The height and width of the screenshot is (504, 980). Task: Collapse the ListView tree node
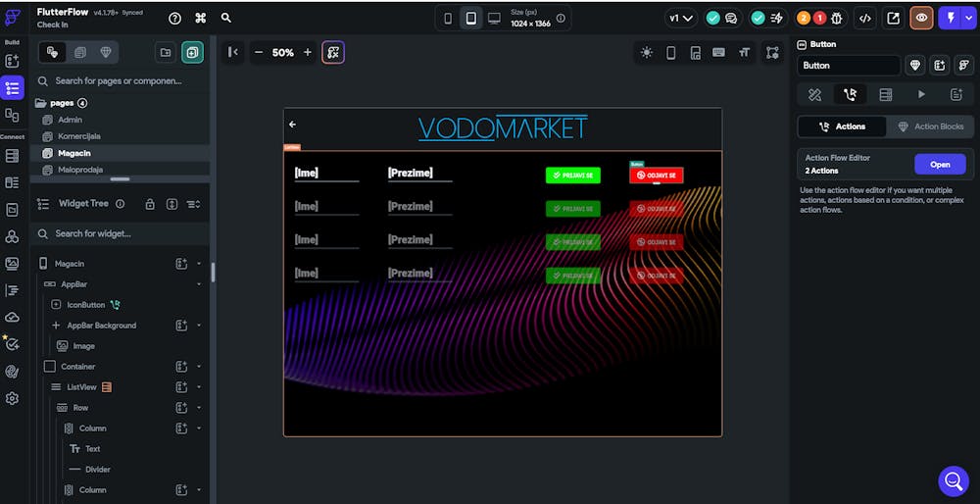199,387
